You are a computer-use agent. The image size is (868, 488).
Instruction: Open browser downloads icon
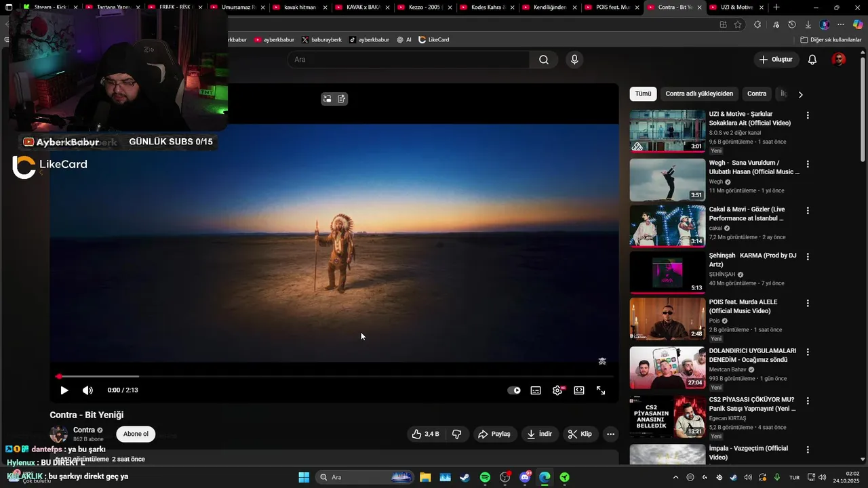click(808, 24)
